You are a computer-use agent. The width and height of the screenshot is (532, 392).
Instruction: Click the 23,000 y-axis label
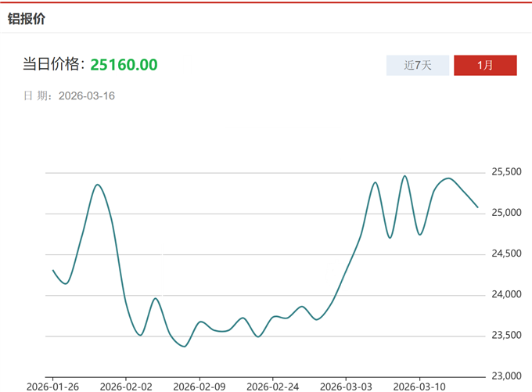tap(506, 376)
